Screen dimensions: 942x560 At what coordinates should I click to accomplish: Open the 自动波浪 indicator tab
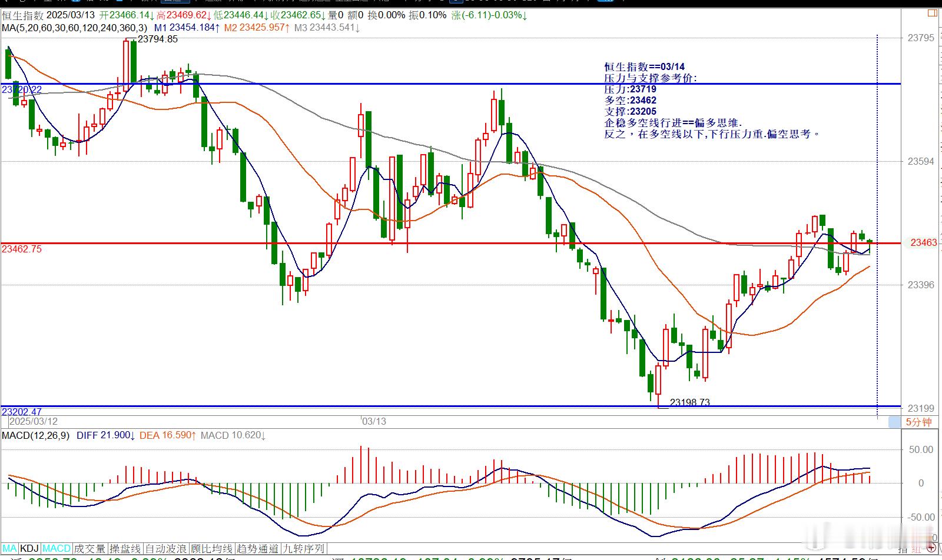pyautogui.click(x=166, y=548)
